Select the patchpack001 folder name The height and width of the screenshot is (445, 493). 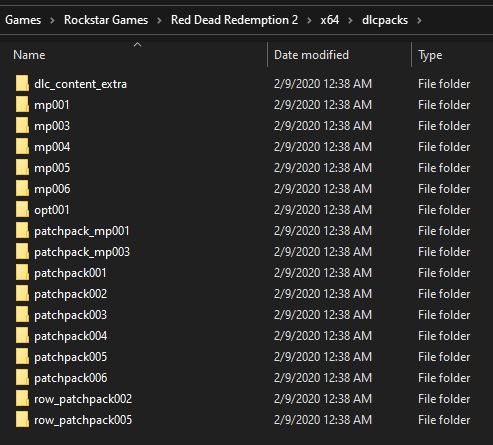(x=70, y=273)
